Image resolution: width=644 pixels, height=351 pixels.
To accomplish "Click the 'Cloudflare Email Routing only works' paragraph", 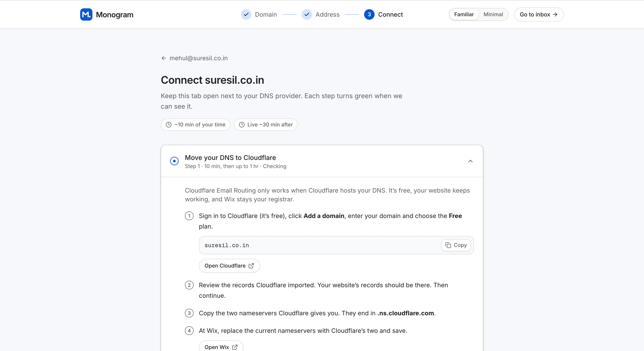I will pyautogui.click(x=327, y=195).
